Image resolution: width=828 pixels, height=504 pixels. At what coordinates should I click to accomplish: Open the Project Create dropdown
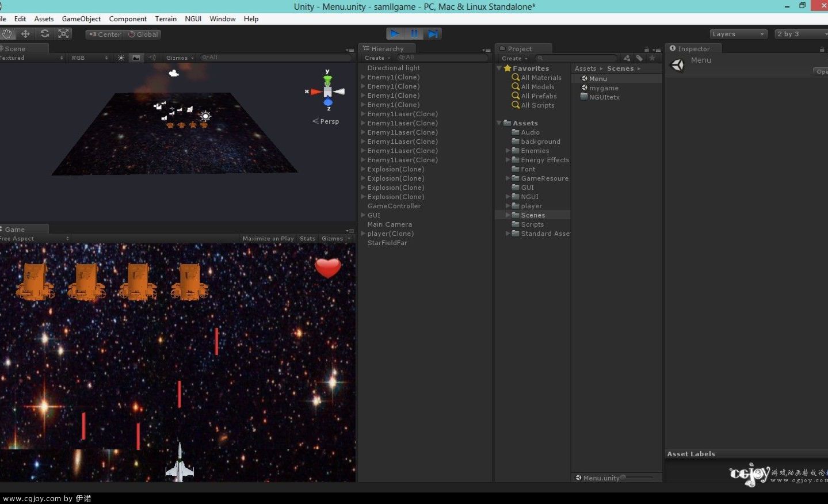pyautogui.click(x=514, y=58)
